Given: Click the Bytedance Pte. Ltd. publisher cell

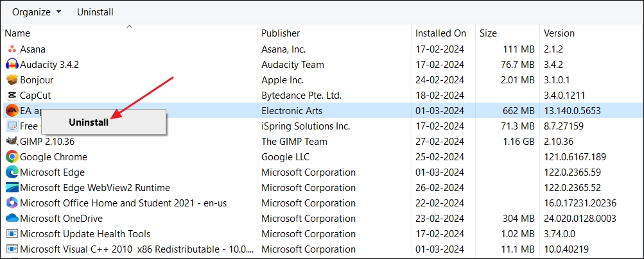Looking at the screenshot, I should point(302,96).
